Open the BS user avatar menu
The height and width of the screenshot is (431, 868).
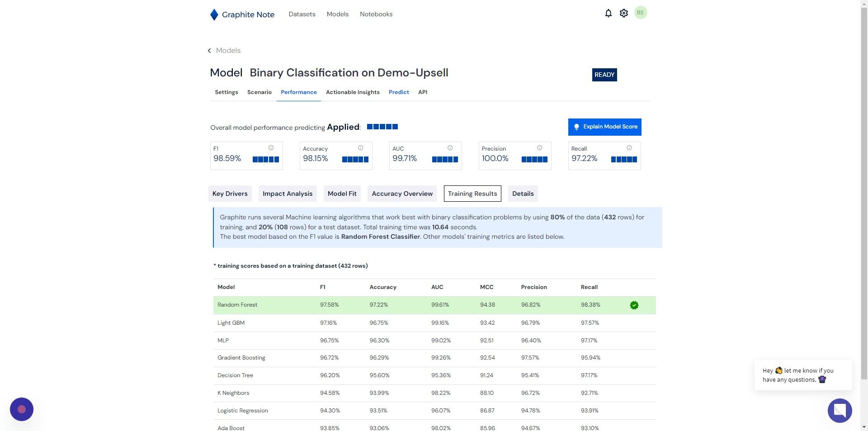(640, 13)
